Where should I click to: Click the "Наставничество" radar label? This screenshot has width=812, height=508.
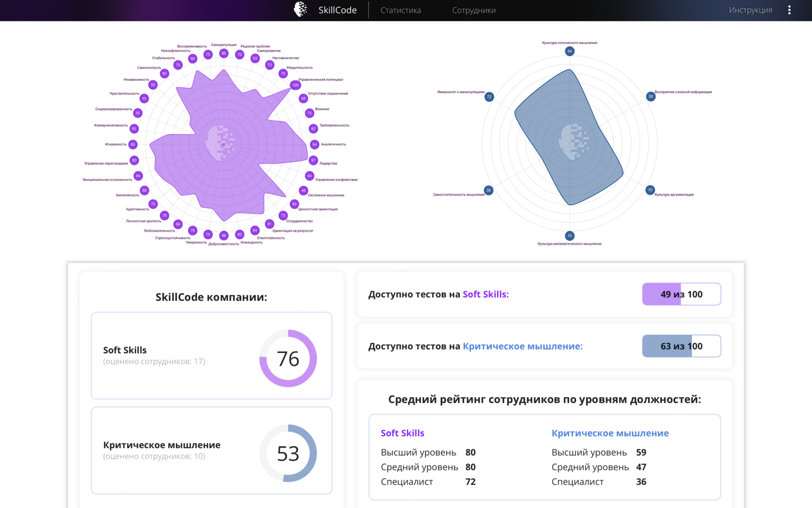point(286,58)
